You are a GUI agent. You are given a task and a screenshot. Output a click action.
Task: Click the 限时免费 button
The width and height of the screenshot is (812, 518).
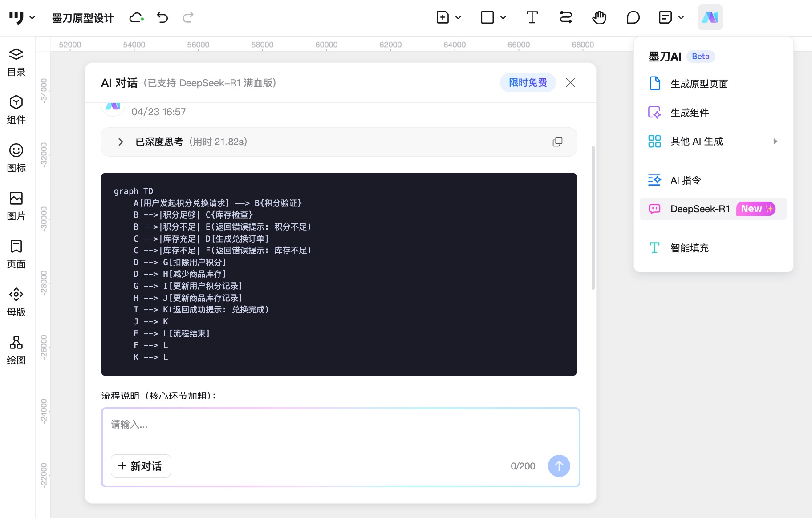pyautogui.click(x=528, y=83)
